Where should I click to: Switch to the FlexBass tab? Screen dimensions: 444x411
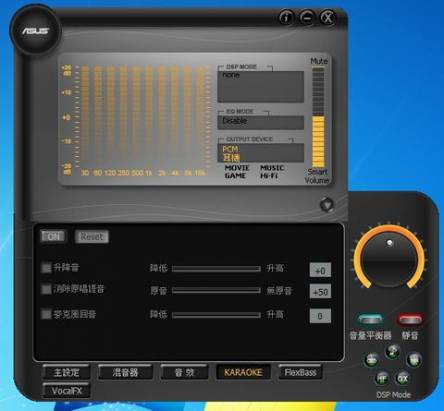300,372
